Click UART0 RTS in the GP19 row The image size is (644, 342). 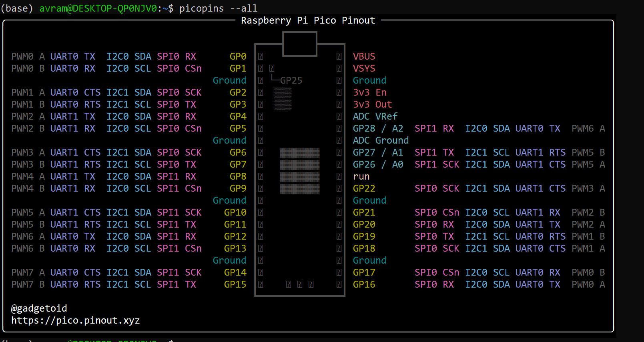point(541,236)
